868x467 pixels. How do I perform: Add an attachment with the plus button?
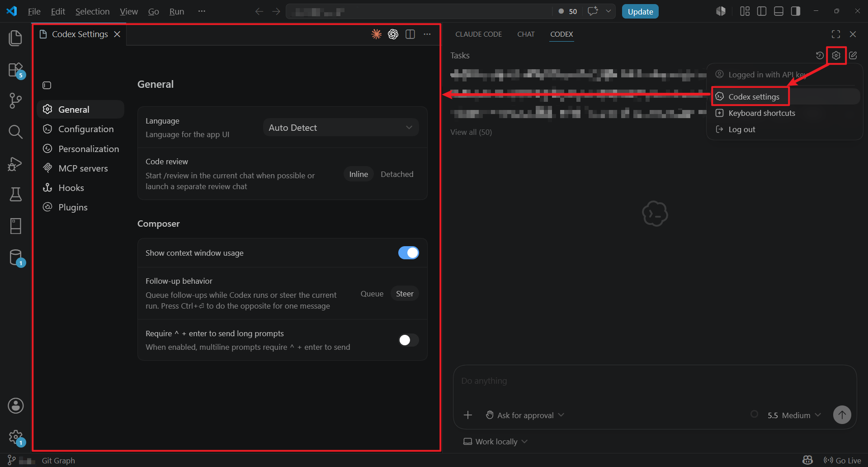pos(468,415)
